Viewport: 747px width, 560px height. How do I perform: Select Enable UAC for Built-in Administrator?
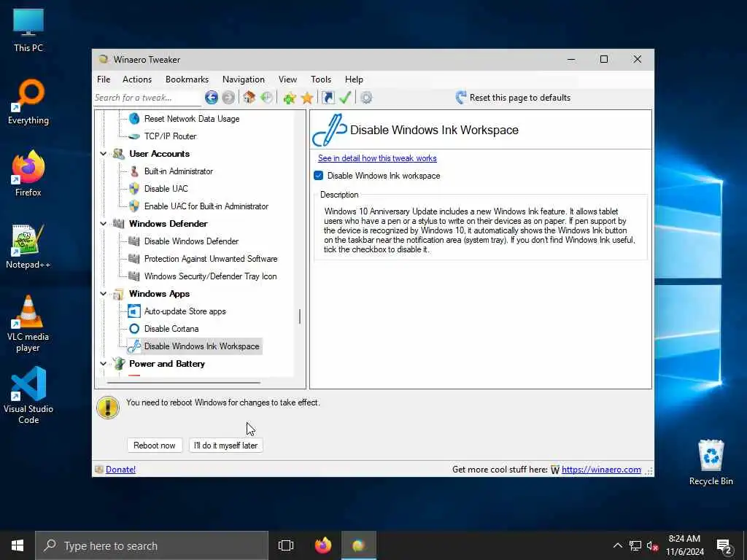[x=206, y=206]
